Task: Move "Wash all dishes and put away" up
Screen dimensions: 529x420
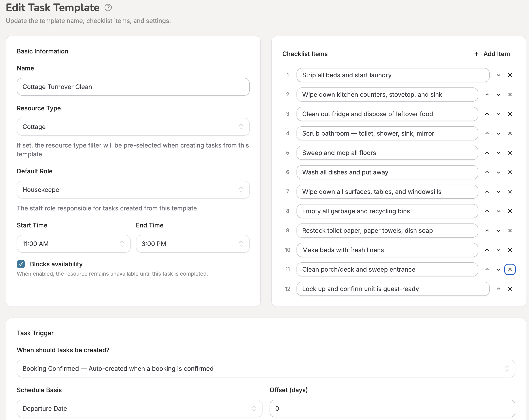Action: [487, 172]
